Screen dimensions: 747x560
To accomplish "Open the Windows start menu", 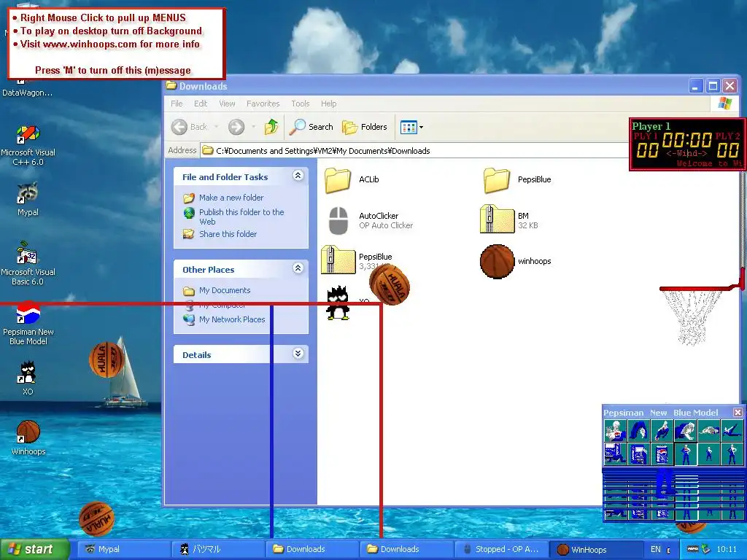I will point(34,549).
